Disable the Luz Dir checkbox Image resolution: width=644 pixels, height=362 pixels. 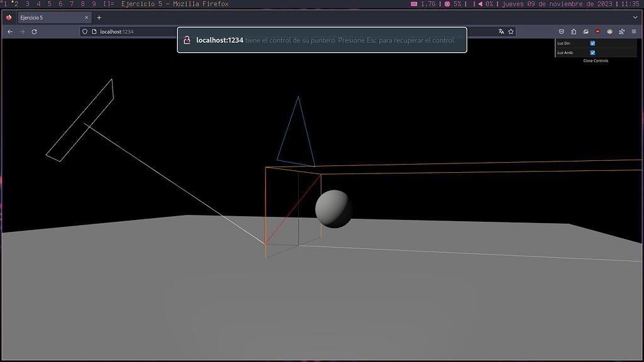(592, 43)
